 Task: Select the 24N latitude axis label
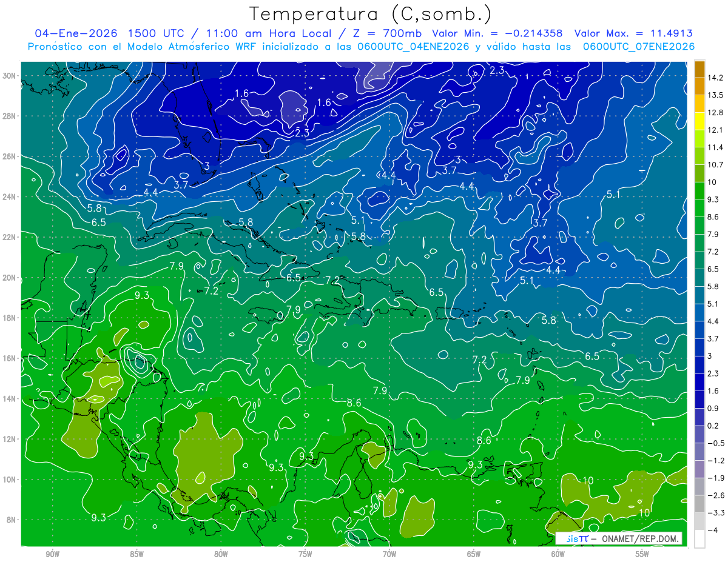click(9, 197)
